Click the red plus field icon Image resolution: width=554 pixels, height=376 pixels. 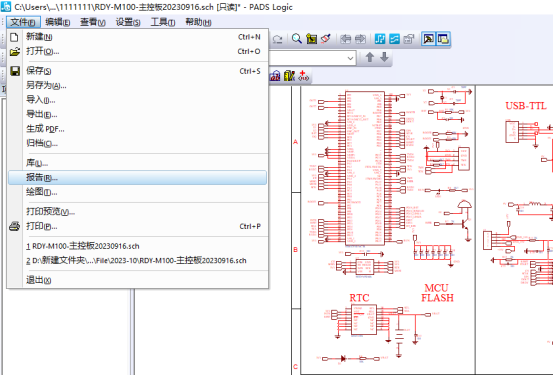click(x=303, y=75)
